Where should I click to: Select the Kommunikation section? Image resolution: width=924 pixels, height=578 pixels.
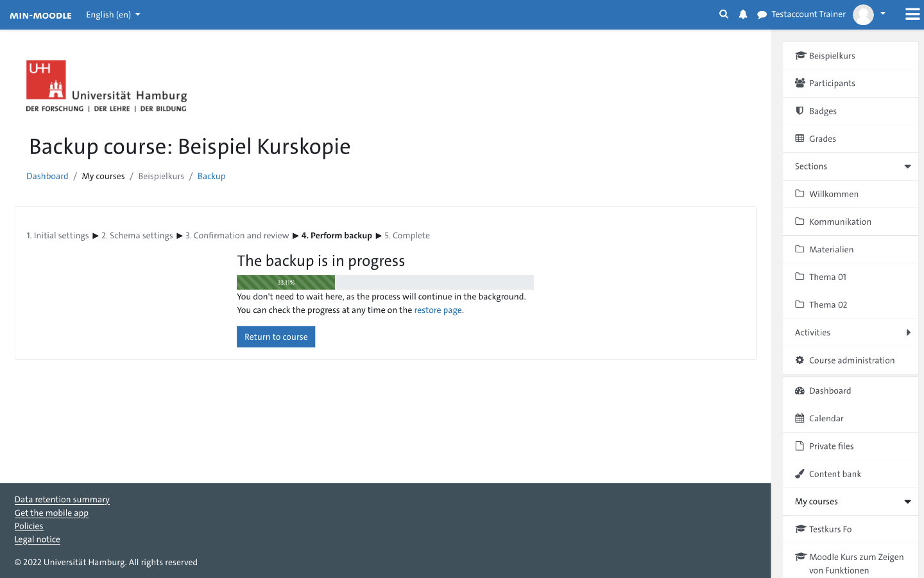point(850,222)
